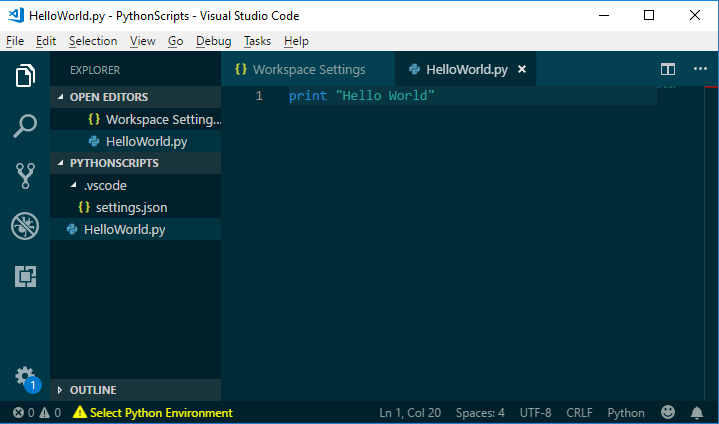Click the EXPLORER panel title
The height and width of the screenshot is (424, 719).
tap(95, 70)
